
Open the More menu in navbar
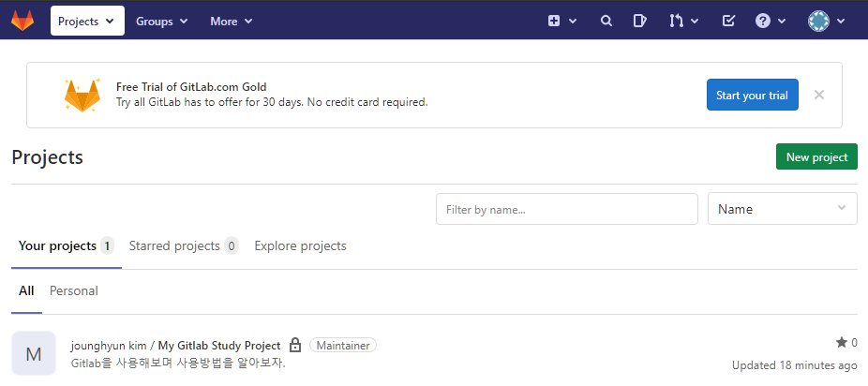tap(231, 21)
